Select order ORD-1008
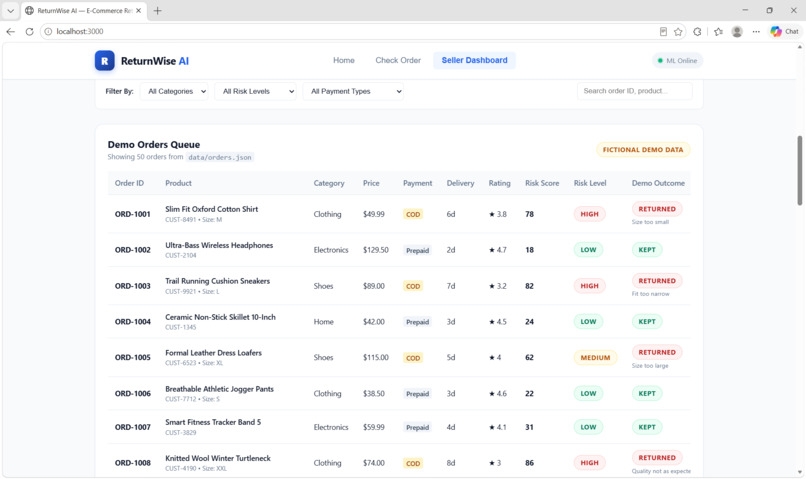Screen dimensions: 806x479 (x=133, y=463)
